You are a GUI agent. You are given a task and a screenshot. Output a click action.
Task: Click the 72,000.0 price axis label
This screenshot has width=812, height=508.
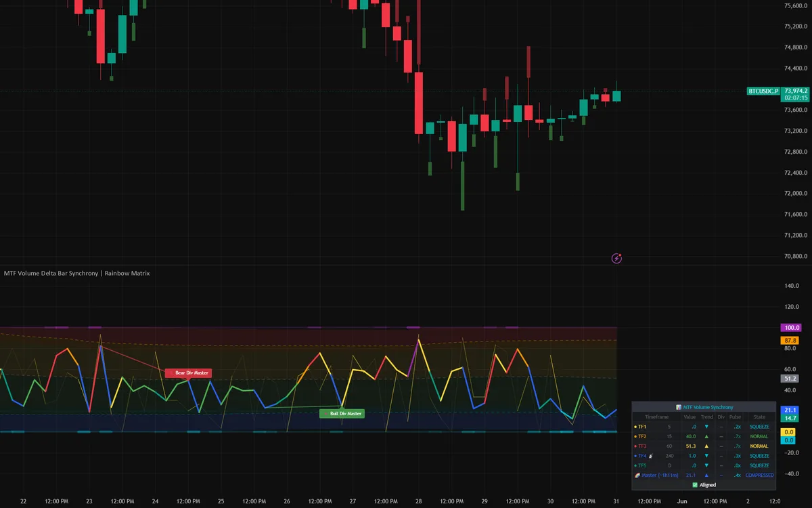[796, 194]
